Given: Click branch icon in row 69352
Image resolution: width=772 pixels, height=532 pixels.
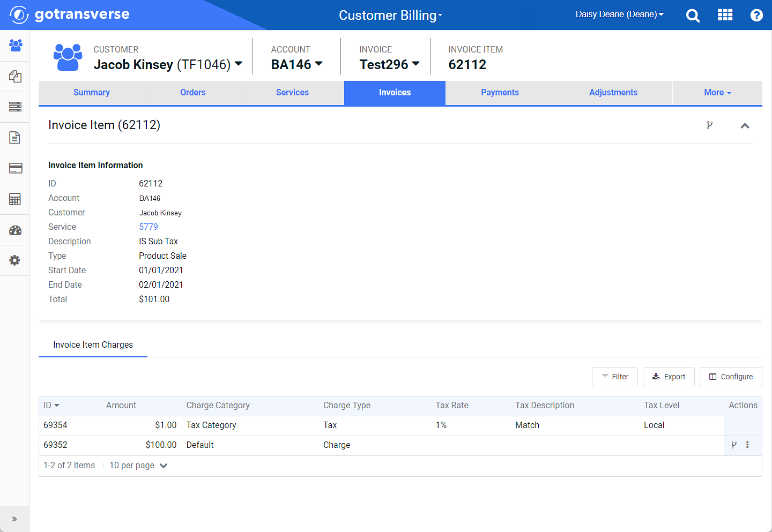Looking at the screenshot, I should coord(734,445).
